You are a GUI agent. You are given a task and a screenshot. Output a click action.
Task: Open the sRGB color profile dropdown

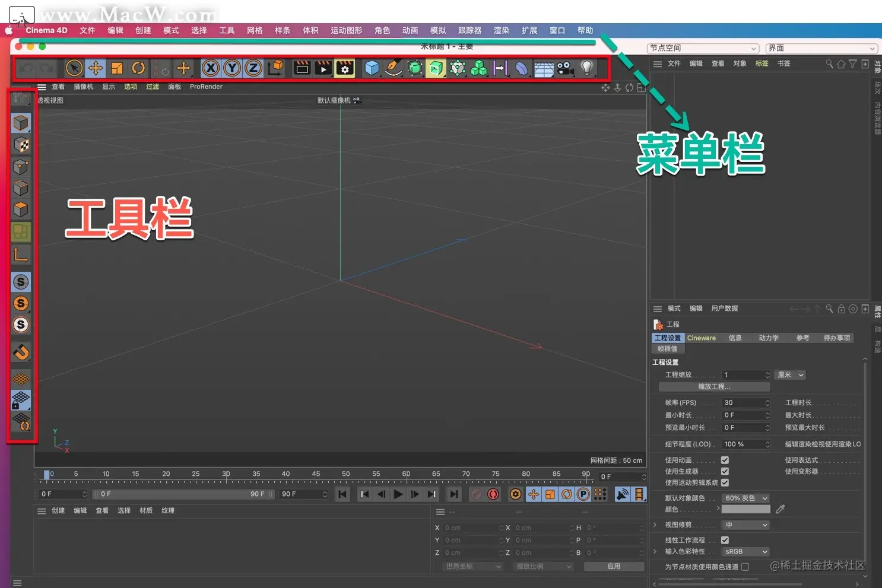click(x=745, y=552)
